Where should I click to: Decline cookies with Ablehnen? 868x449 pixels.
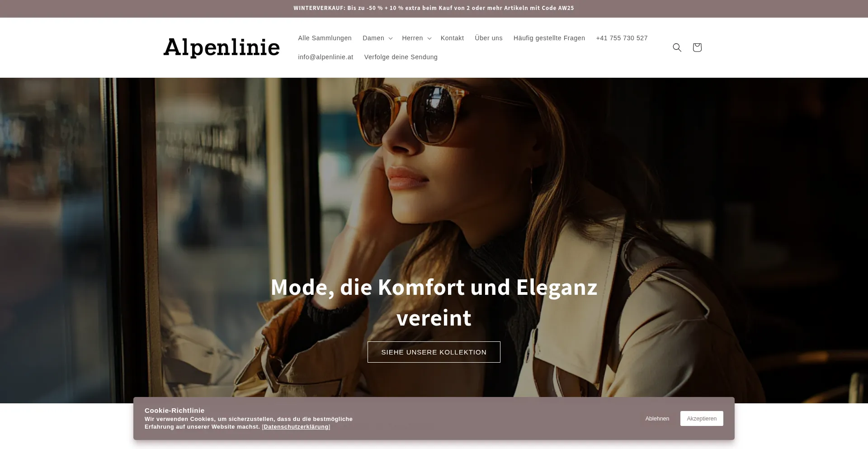point(657,418)
